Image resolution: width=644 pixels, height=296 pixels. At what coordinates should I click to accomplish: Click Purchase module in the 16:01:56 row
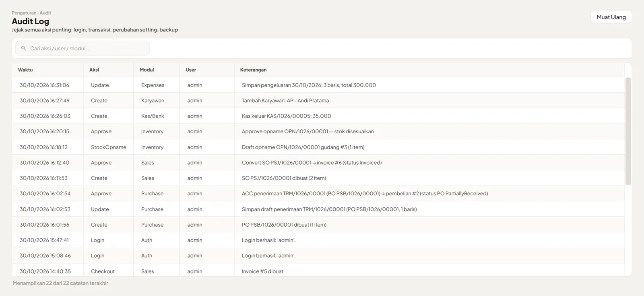(152, 225)
